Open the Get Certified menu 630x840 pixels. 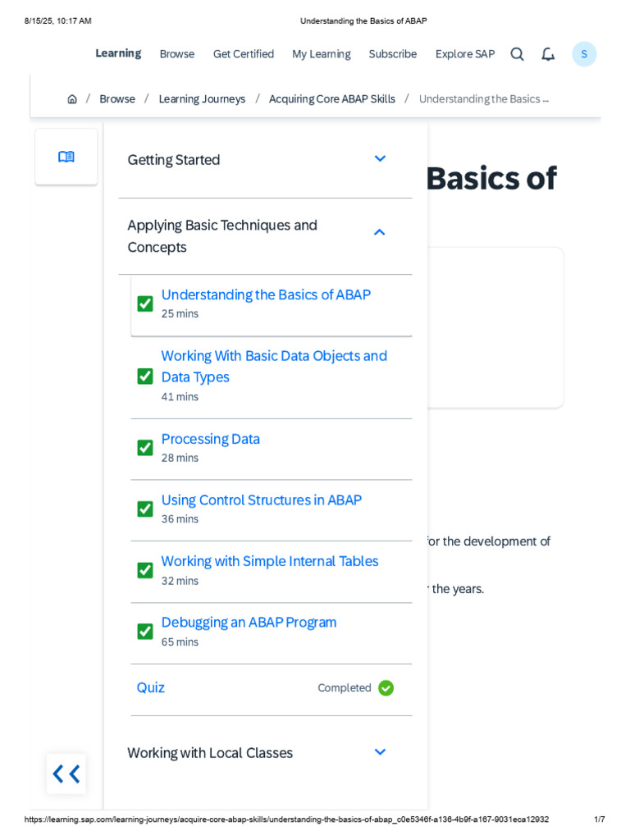click(244, 54)
